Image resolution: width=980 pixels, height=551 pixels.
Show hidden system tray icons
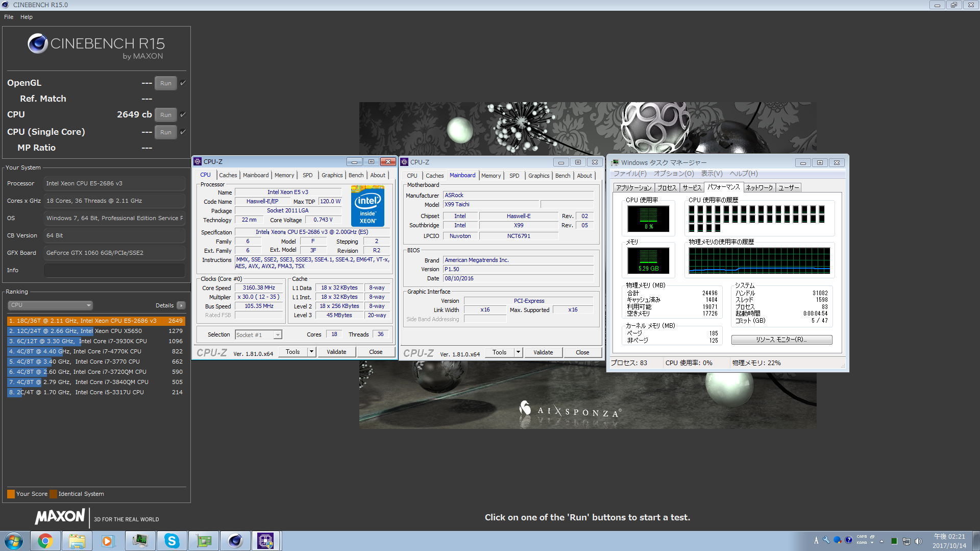click(881, 541)
